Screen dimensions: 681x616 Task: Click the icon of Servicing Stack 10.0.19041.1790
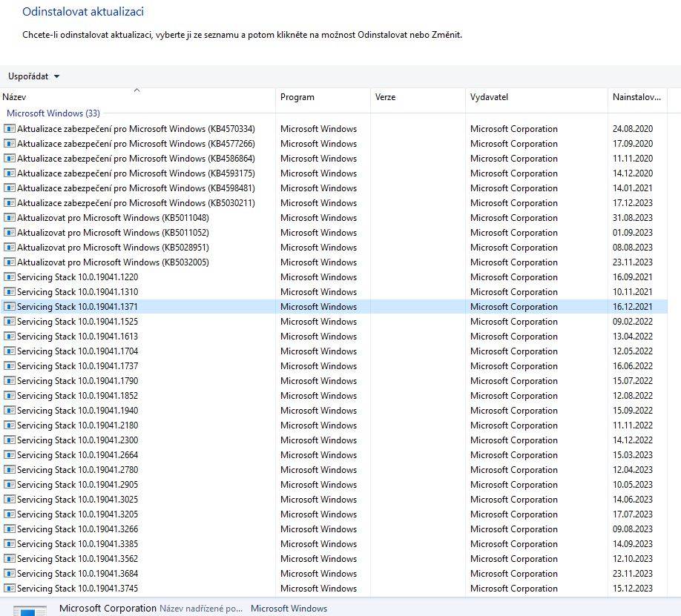coord(10,381)
